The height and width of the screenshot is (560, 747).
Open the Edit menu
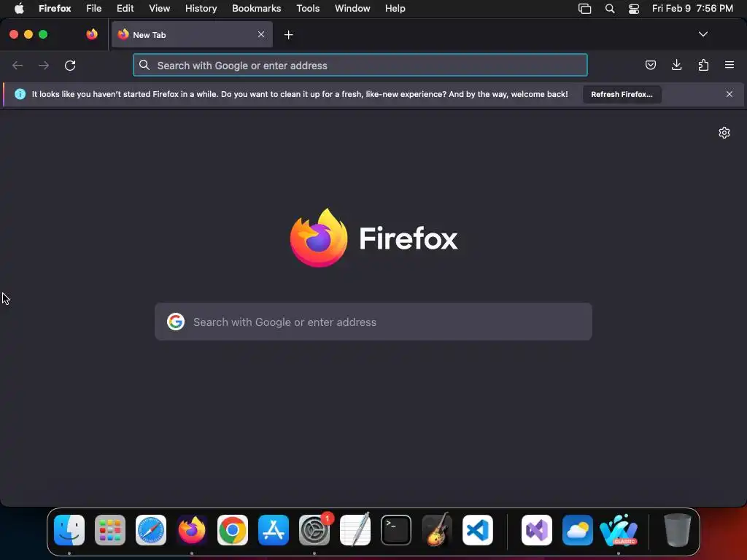tap(125, 9)
